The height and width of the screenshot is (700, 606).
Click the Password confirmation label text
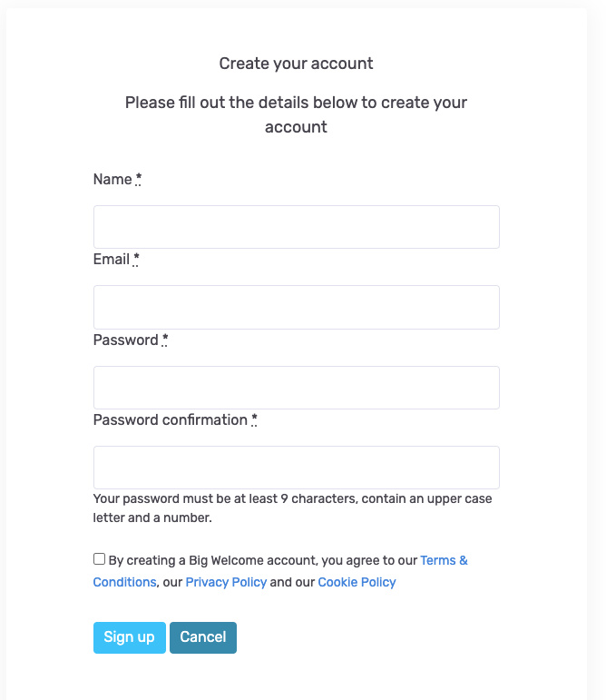[171, 419]
